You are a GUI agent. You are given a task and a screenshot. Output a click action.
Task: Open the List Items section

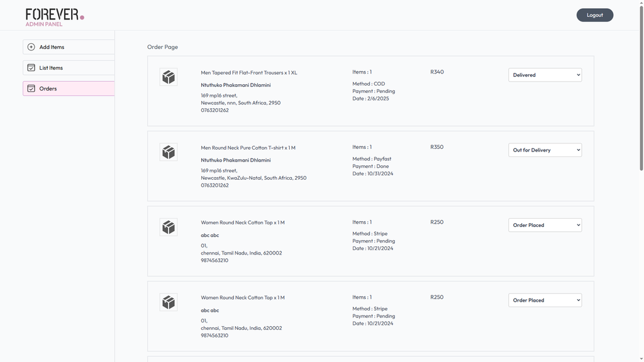click(x=69, y=68)
